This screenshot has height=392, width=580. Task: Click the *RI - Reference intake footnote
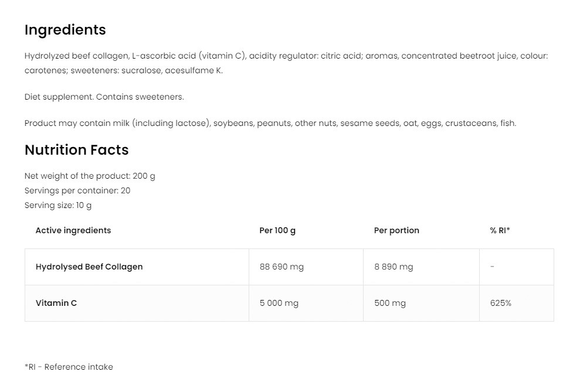69,367
